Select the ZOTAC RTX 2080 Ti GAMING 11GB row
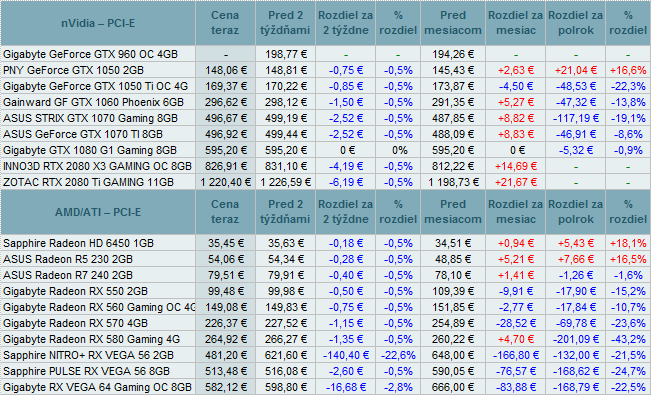Viewport: 651px width, 395px height. [326, 182]
